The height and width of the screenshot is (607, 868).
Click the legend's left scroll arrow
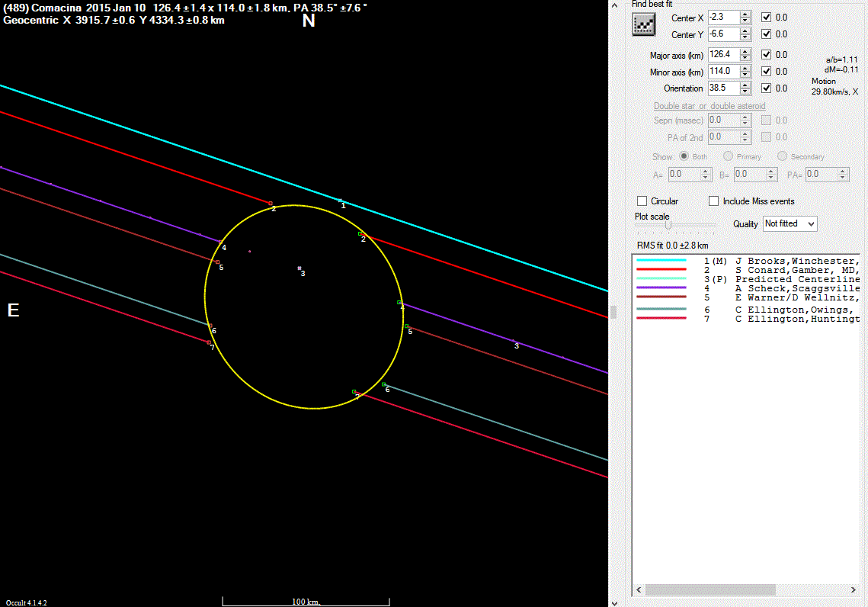click(638, 590)
